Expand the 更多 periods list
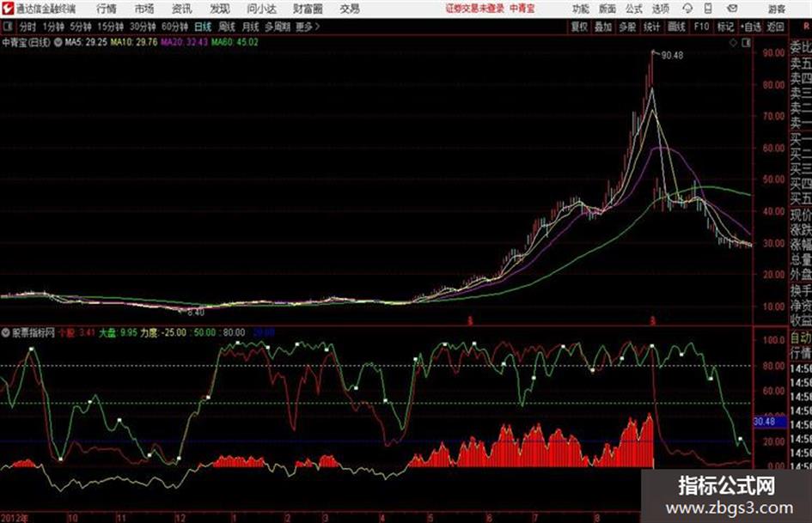 (x=308, y=27)
